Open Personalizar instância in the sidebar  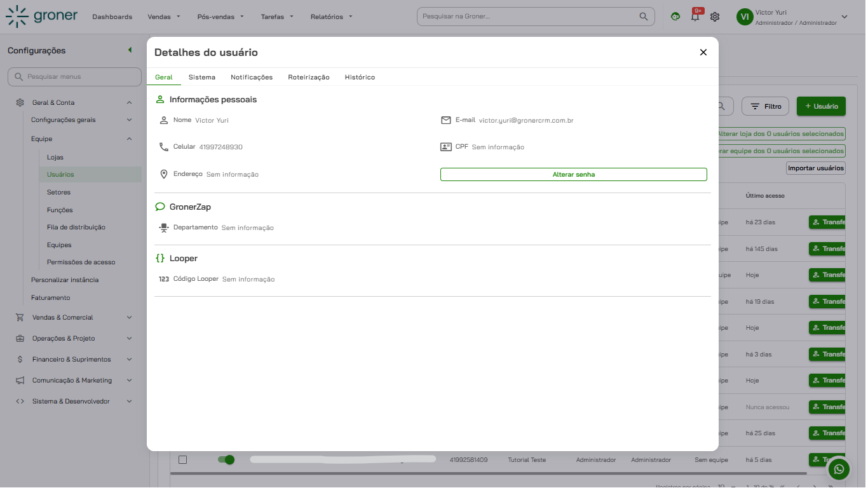(x=65, y=280)
